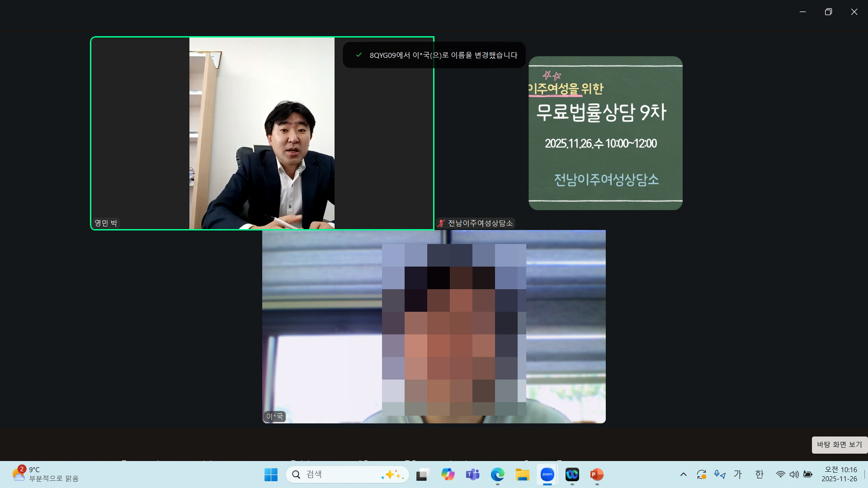Click the 바탕 화면 보기 button
Image resolution: width=868 pixels, height=488 pixels.
tap(840, 445)
